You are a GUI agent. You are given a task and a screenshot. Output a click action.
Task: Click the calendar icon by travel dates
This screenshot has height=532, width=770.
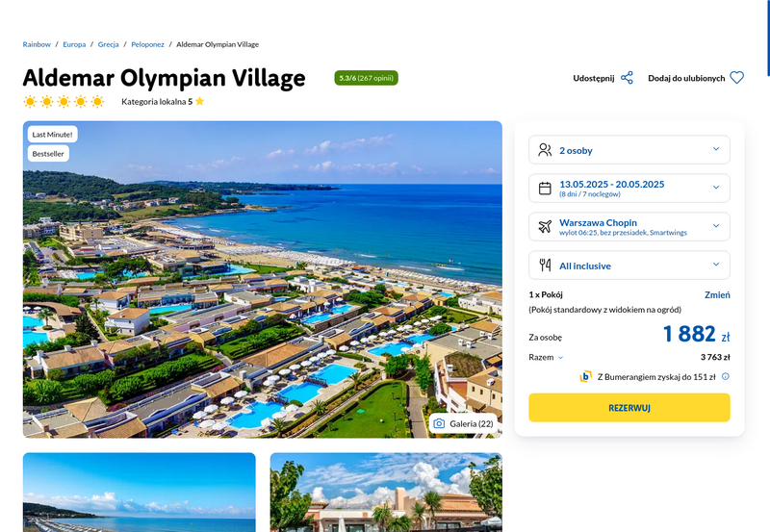point(545,188)
